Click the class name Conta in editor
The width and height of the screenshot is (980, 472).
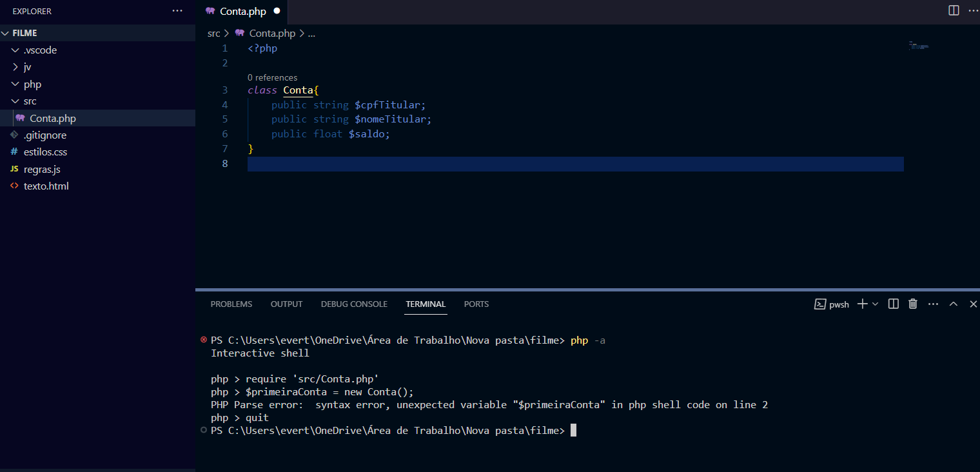point(298,90)
